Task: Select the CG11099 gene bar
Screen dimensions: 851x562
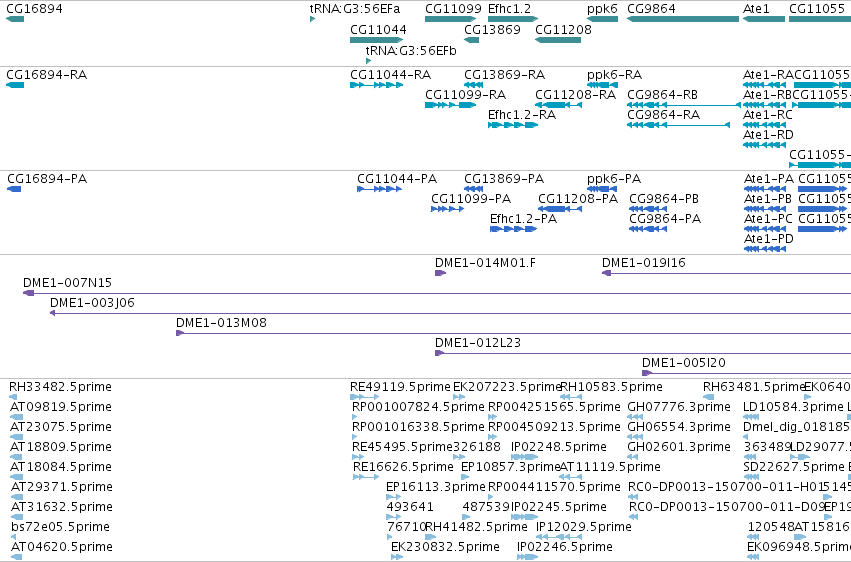Action: click(x=450, y=19)
